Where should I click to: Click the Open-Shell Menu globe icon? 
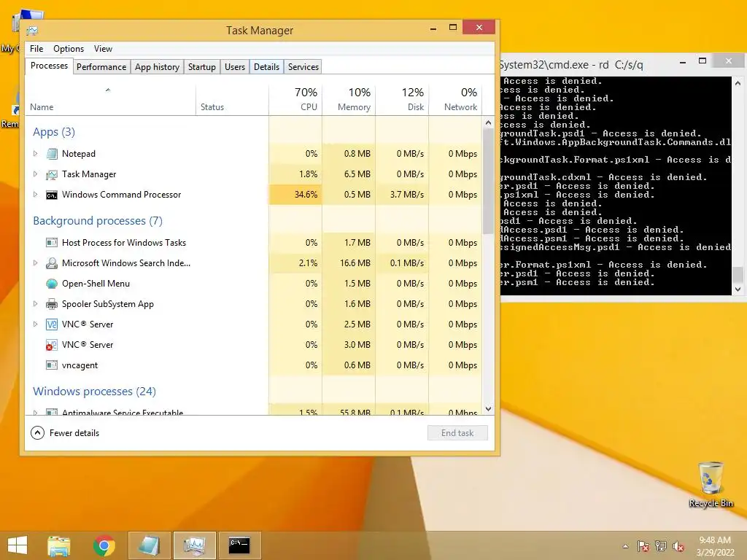pyautogui.click(x=52, y=284)
